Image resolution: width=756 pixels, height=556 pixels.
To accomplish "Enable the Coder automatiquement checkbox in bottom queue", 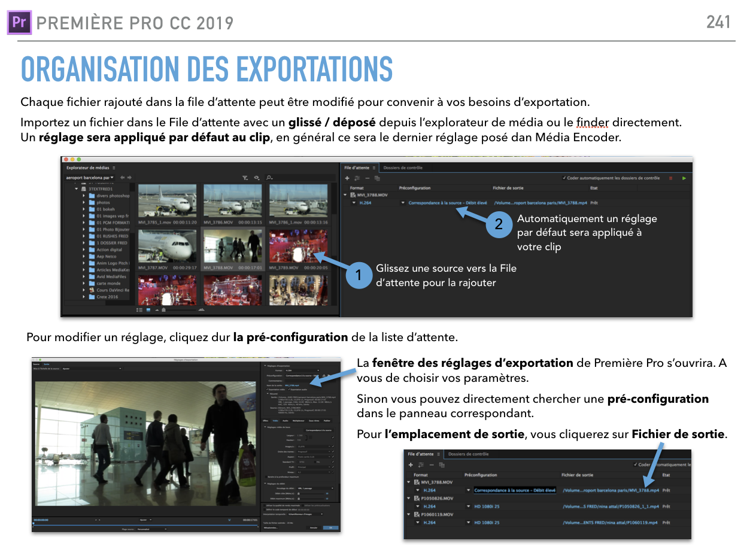I will point(636,464).
